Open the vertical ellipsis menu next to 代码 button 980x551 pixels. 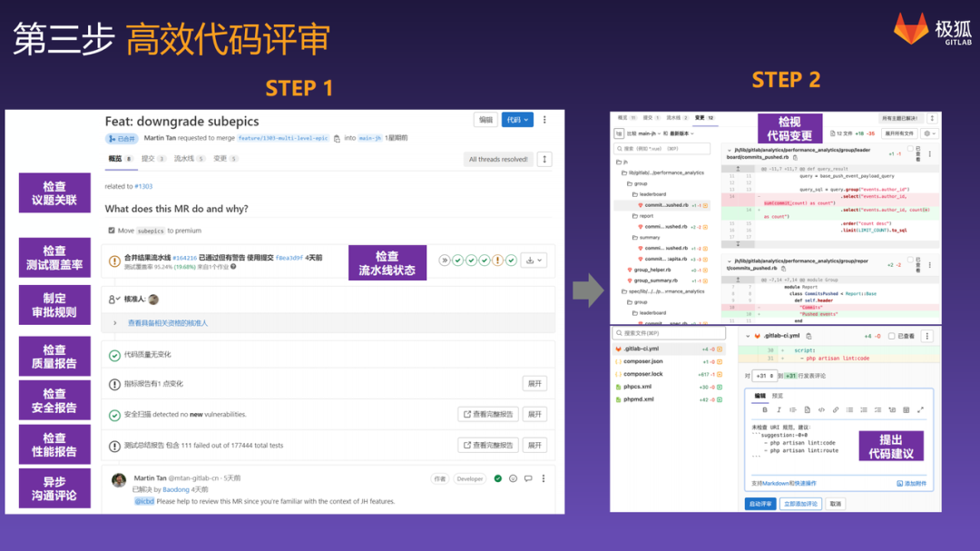point(544,120)
